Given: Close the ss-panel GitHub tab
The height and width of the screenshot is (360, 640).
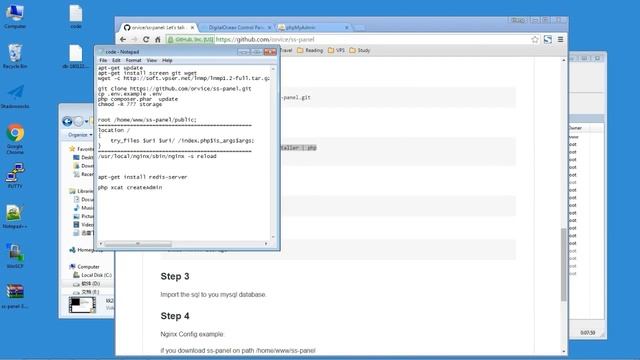Looking at the screenshot, I should coord(192,27).
